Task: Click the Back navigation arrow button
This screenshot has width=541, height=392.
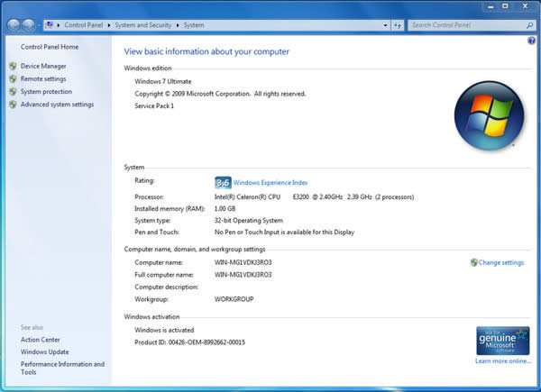Action: tap(14, 25)
